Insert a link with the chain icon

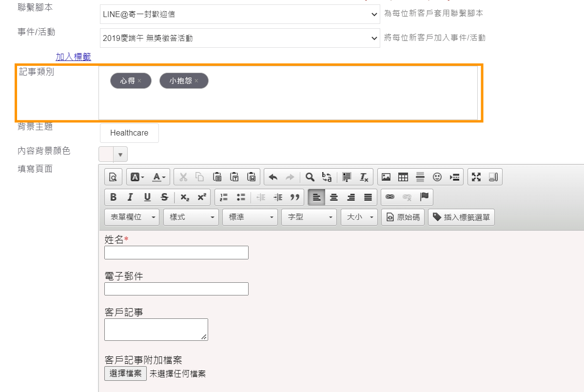[x=390, y=197]
